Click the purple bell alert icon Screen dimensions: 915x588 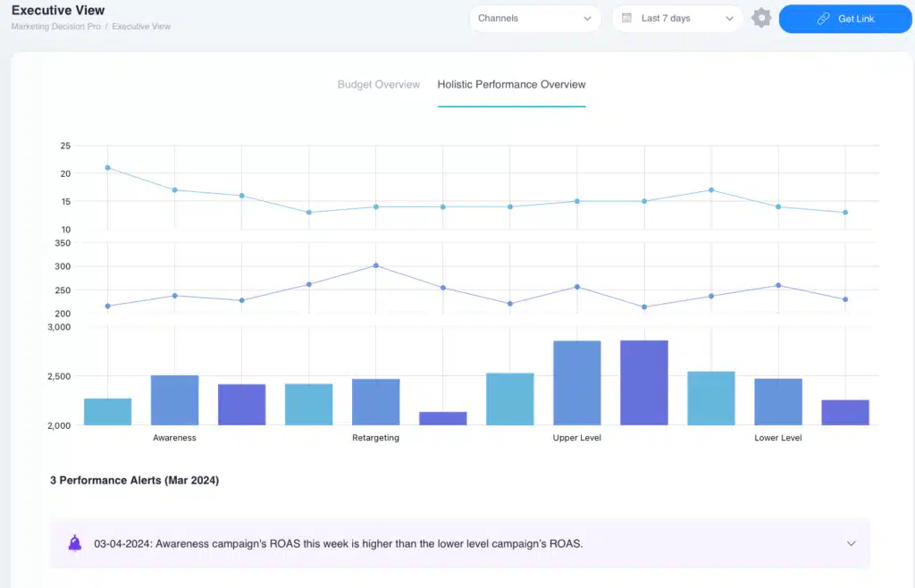pos(75,543)
